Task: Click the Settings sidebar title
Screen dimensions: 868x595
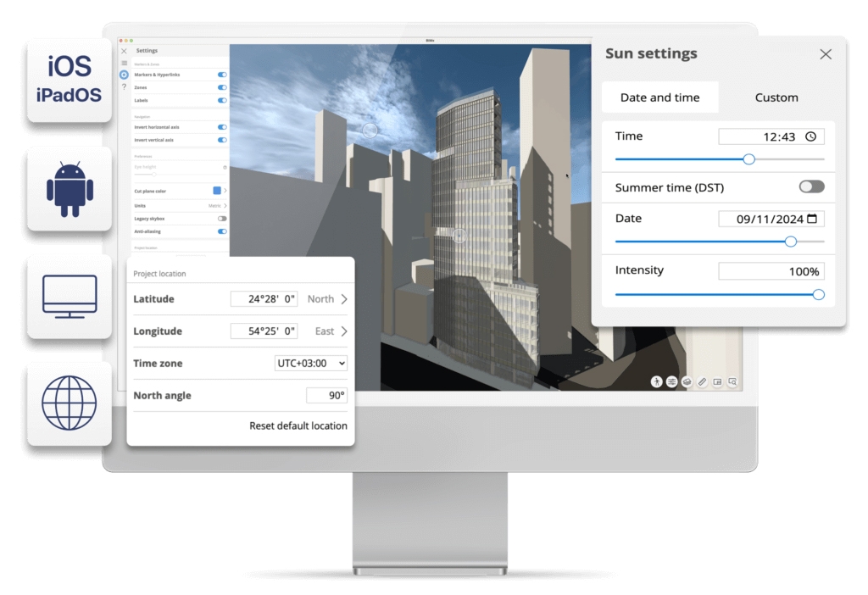Action: 147,50
